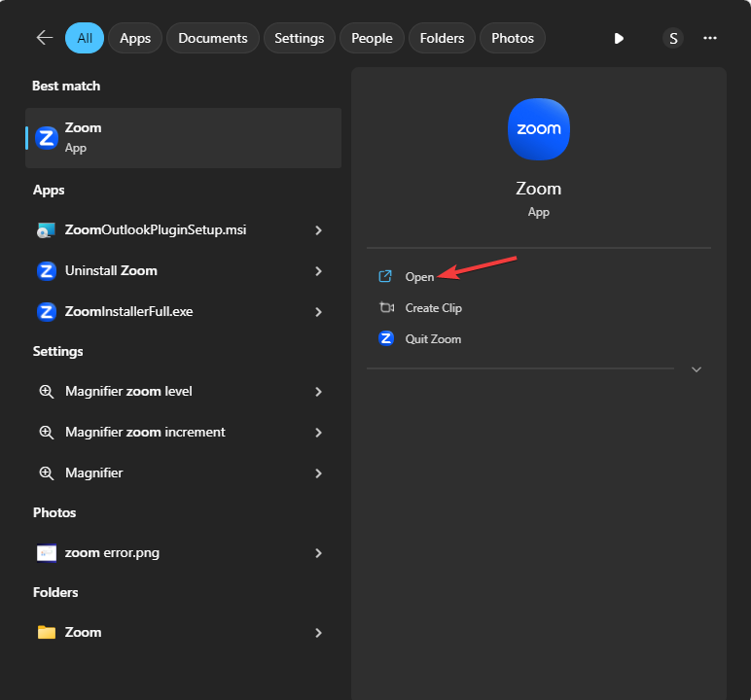Switch to the Documents filter tab

213,38
